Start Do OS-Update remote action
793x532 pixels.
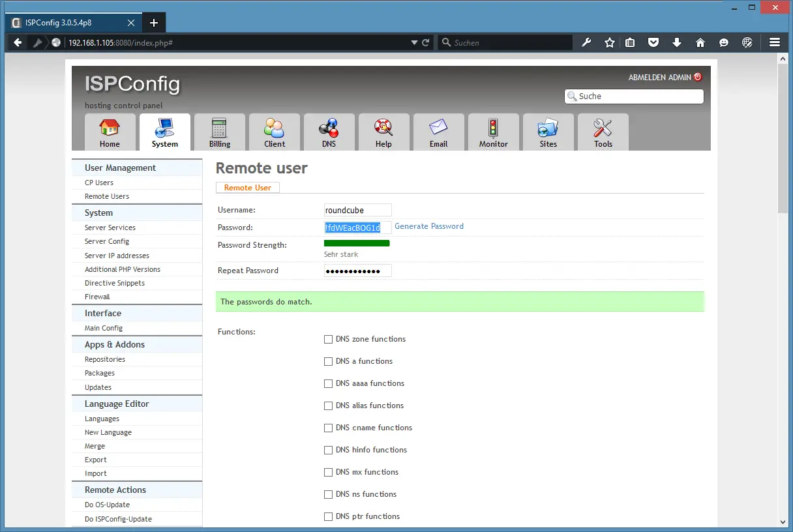tap(107, 505)
